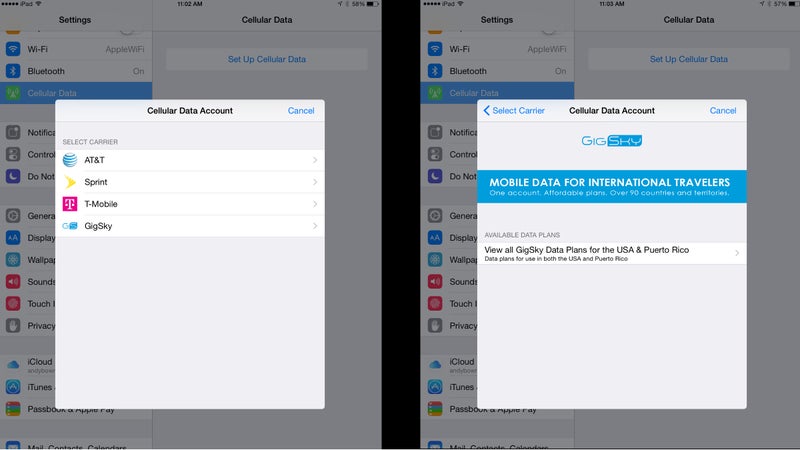The width and height of the screenshot is (800, 450).
Task: Tap General gear icon in left screen
Action: pyautogui.click(x=13, y=216)
